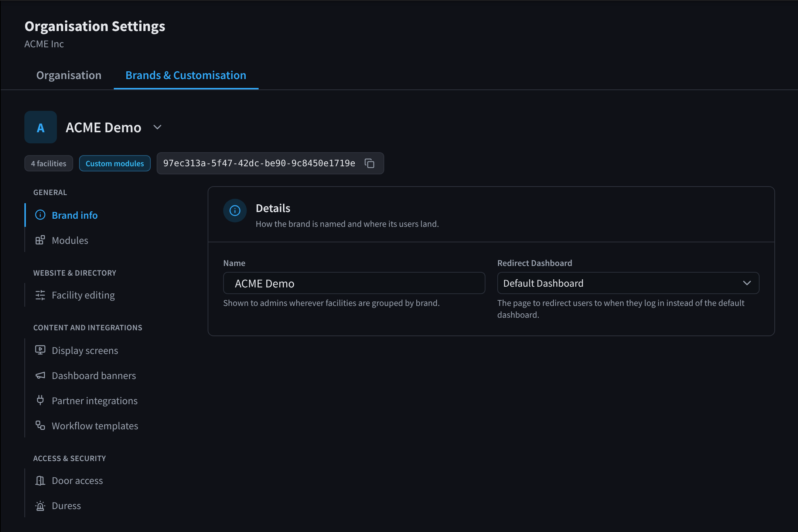Click the Display screens monitor icon

point(40,350)
